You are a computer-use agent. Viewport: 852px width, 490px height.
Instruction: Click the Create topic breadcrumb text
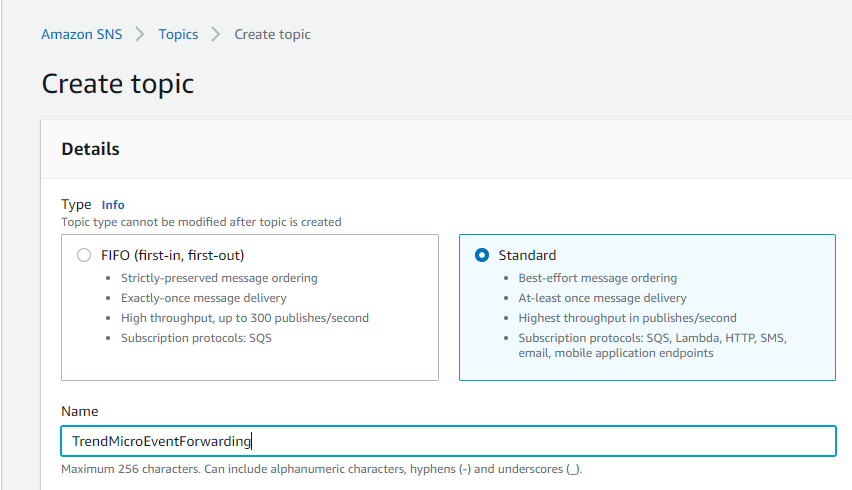(272, 34)
